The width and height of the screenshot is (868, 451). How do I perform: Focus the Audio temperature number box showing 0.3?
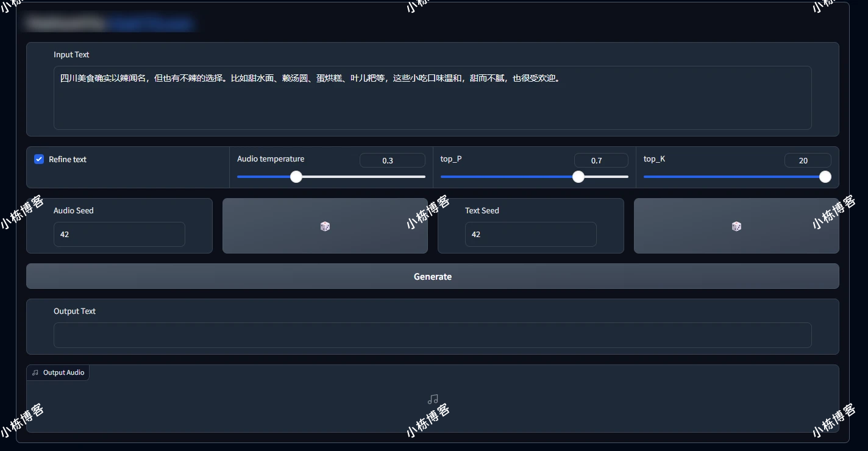tap(392, 160)
